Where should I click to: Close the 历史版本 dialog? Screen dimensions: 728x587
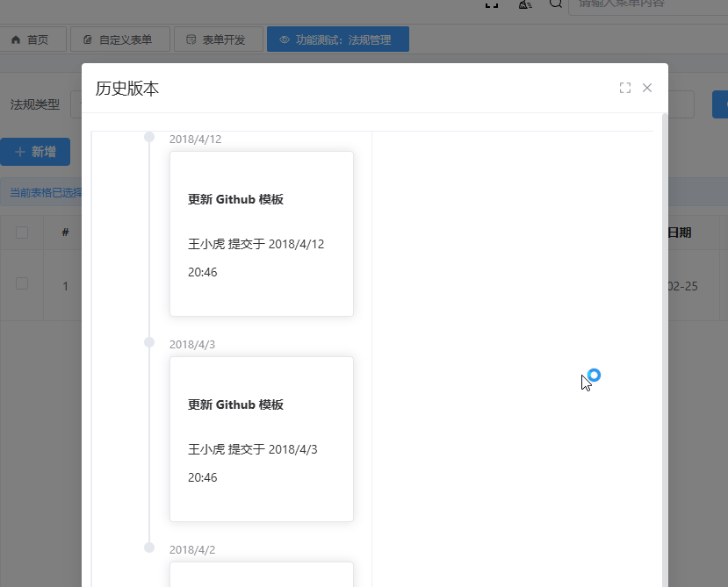tap(647, 88)
